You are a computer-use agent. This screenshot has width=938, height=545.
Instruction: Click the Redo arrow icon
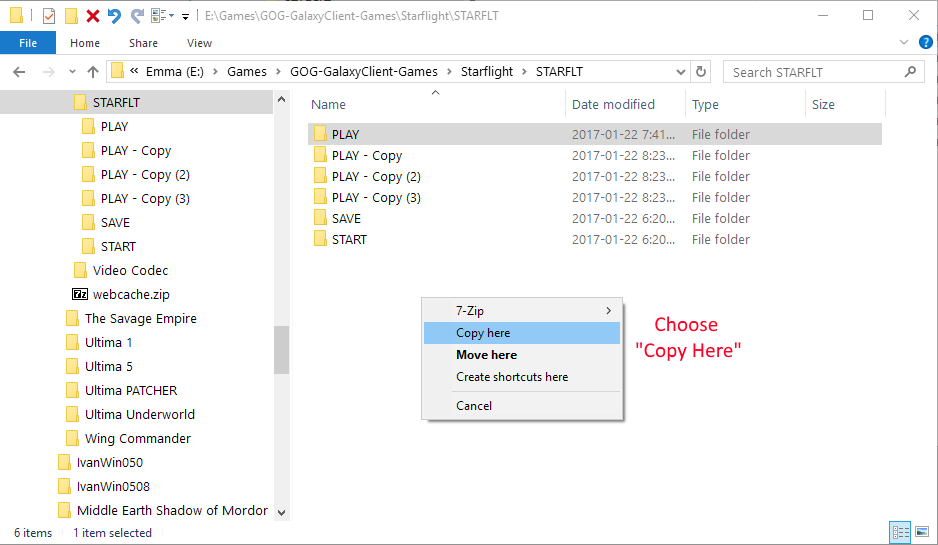click(137, 16)
